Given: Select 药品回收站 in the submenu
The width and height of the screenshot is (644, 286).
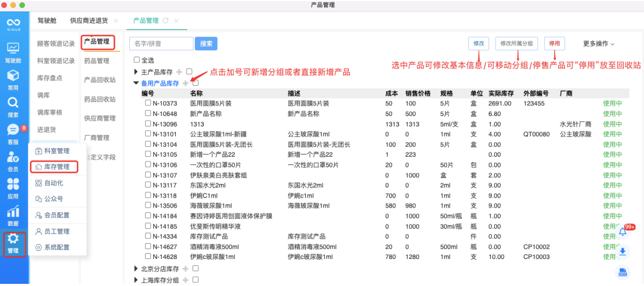Looking at the screenshot, I should click(100, 99).
